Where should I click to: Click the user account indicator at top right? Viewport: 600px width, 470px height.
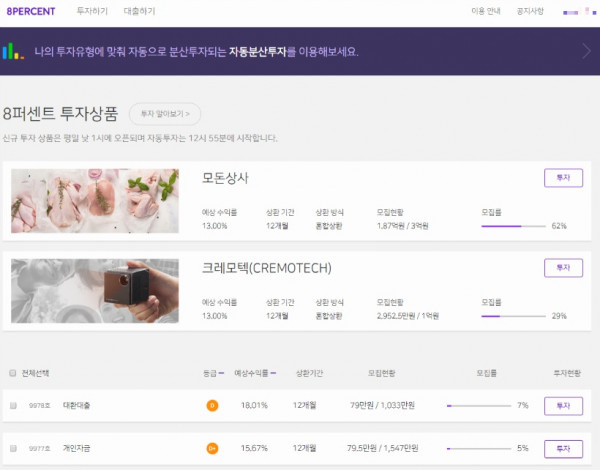[579, 12]
